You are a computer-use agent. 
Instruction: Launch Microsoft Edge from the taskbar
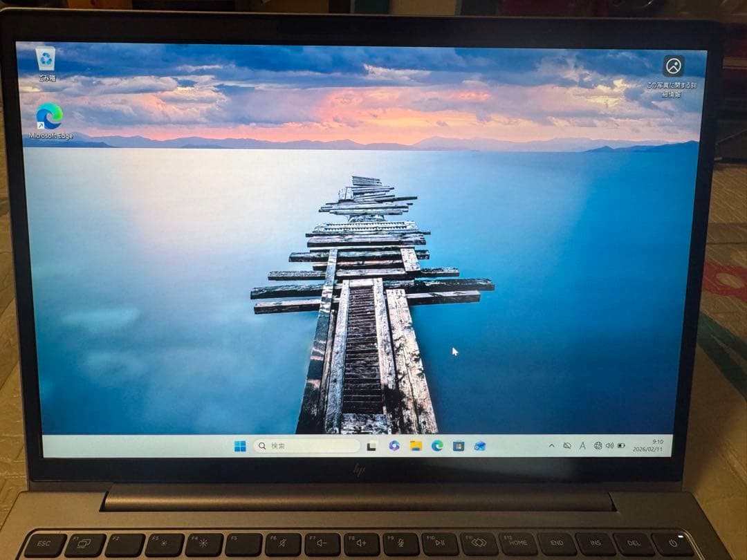pyautogui.click(x=436, y=446)
